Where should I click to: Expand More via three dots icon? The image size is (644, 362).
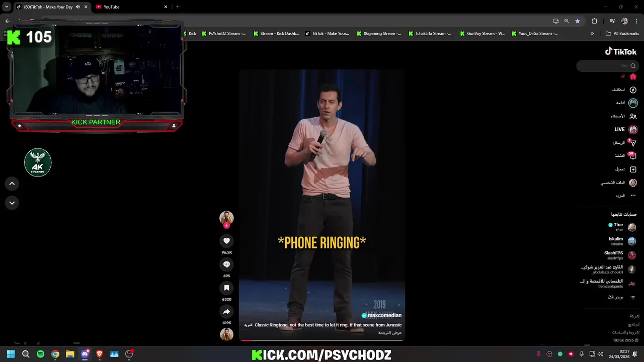[633, 196]
